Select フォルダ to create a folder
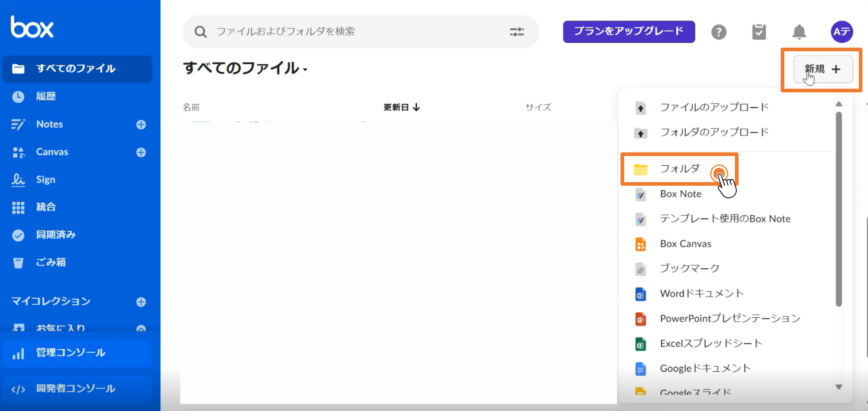This screenshot has width=868, height=411. click(679, 169)
